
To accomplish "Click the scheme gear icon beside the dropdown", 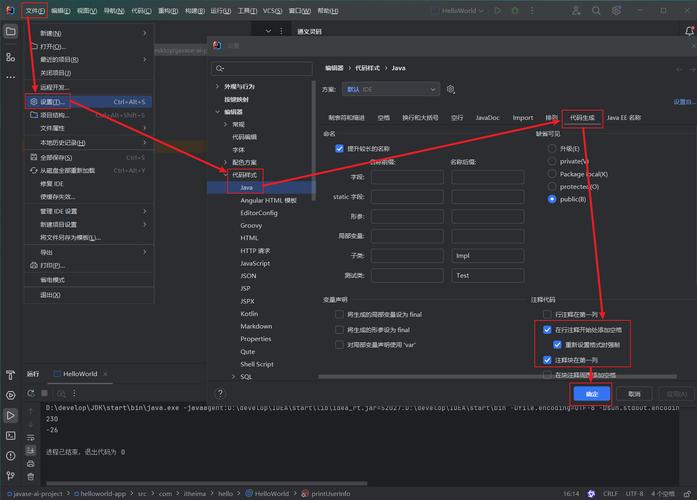I will pos(451,89).
